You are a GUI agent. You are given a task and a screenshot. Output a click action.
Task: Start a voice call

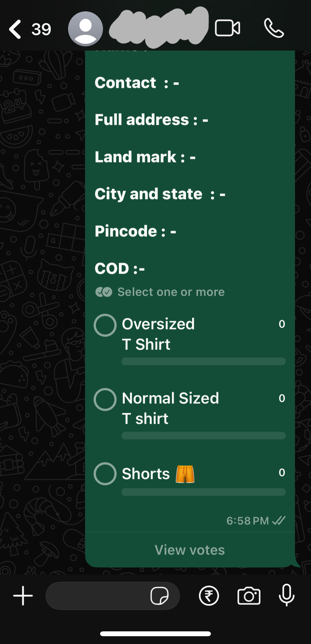tap(274, 28)
